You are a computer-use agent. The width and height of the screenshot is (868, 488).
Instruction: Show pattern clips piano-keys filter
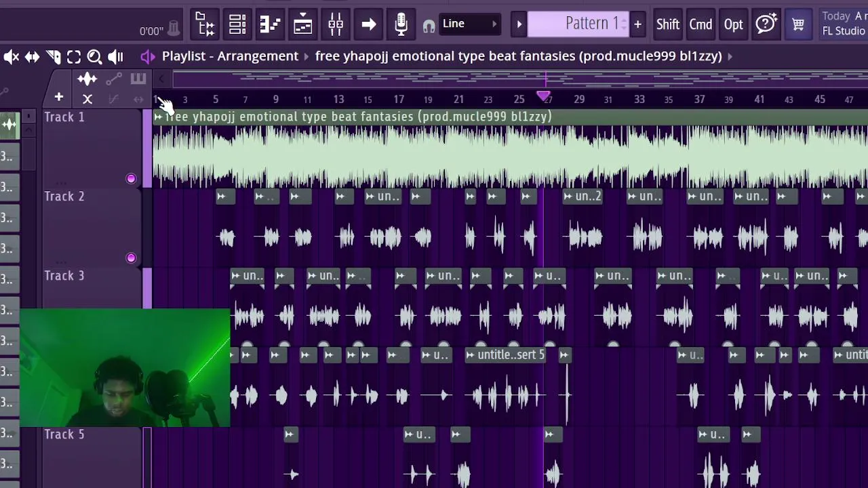point(138,79)
